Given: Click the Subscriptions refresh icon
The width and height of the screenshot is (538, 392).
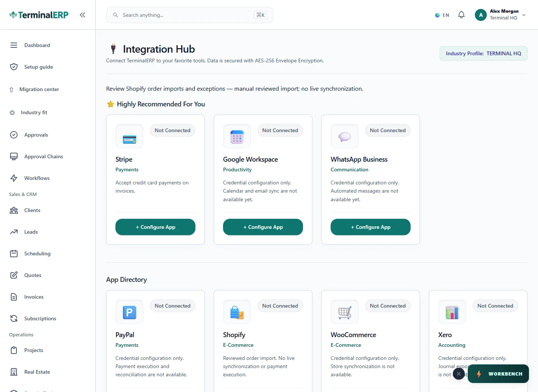Looking at the screenshot, I should tap(14, 318).
